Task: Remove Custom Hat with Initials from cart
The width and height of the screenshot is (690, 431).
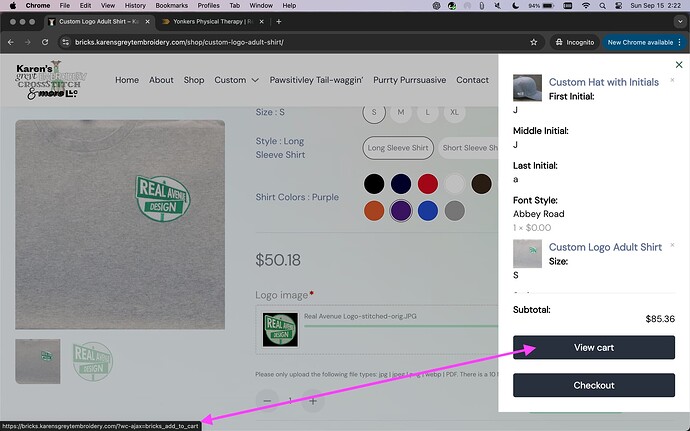Action: point(672,80)
